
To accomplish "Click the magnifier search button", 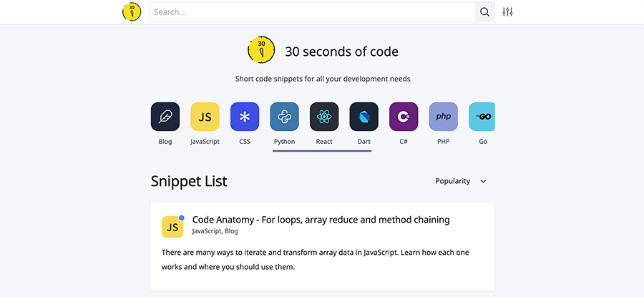I will coord(484,12).
